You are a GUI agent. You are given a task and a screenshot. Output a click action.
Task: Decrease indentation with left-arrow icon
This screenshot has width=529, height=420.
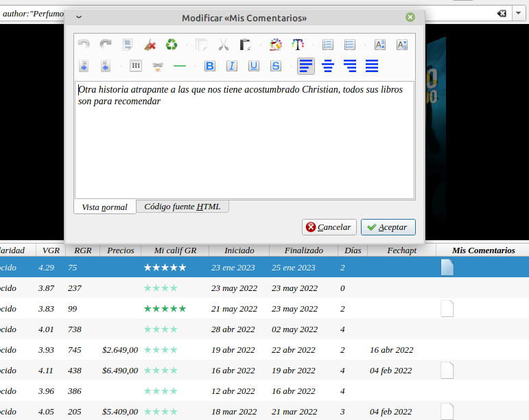[106, 66]
